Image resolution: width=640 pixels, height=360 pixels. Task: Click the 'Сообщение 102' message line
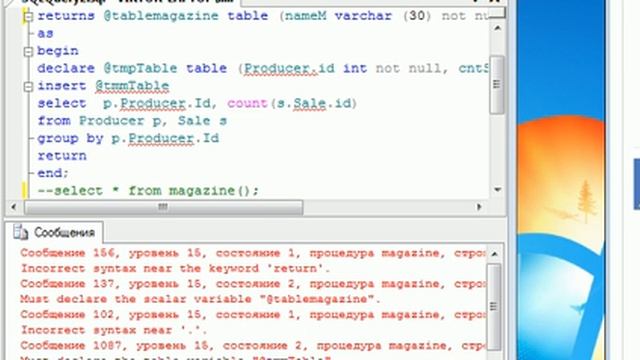pos(253,315)
